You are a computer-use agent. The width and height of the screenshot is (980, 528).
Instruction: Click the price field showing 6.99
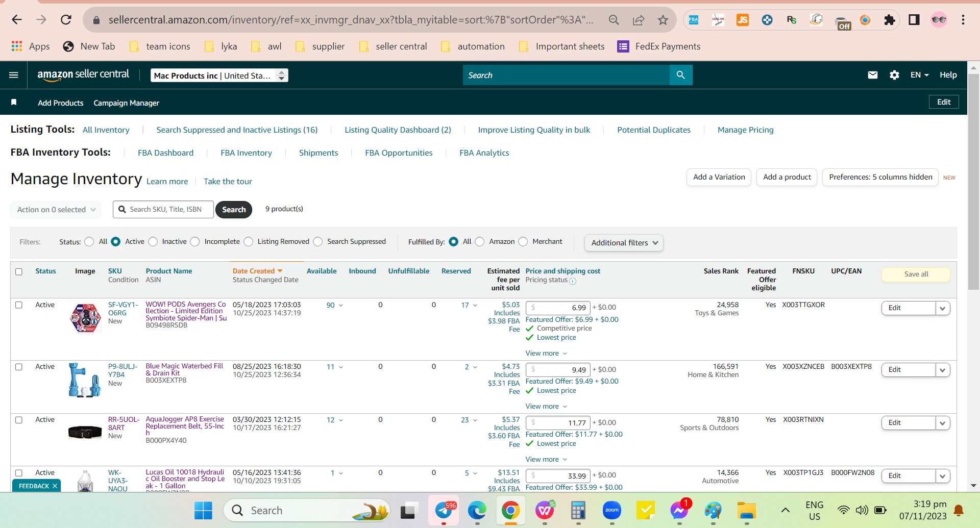tap(558, 308)
